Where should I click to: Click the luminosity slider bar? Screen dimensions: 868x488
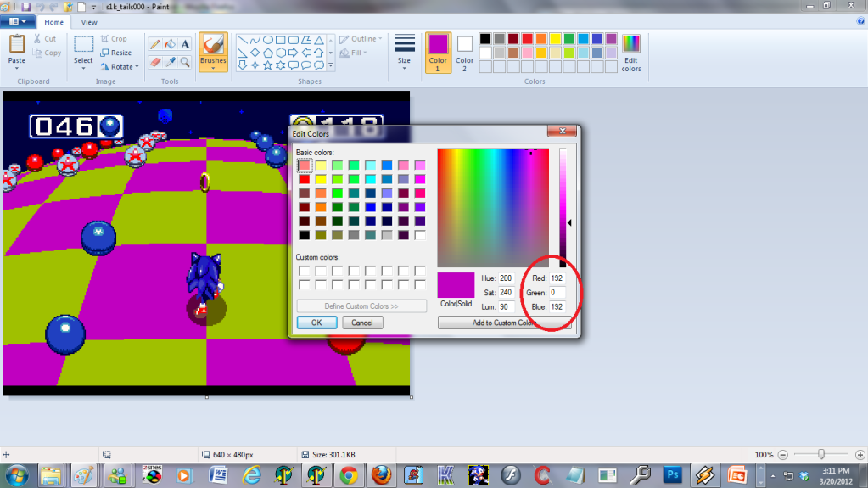(x=563, y=208)
